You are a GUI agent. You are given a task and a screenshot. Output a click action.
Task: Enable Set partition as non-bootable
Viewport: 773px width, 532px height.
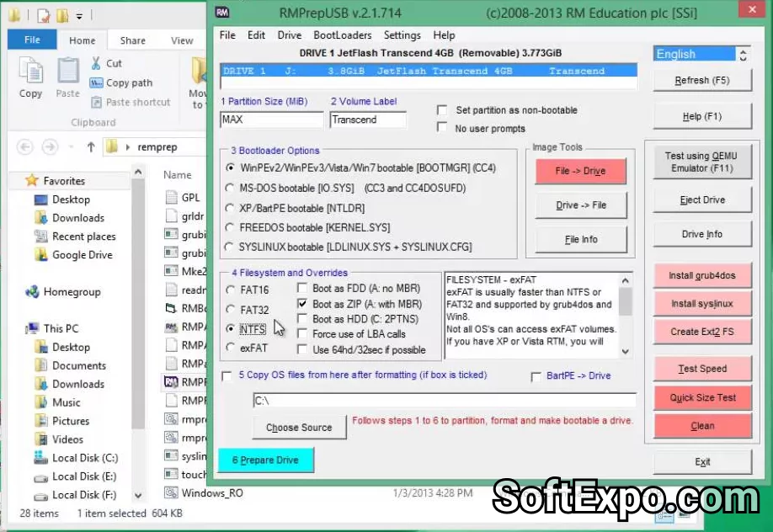(x=442, y=110)
